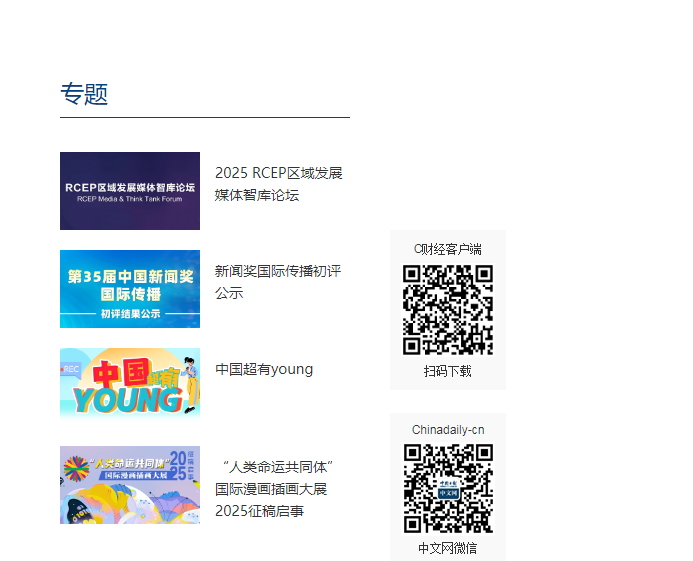Open the 人类命运共同体 comics exhibition banner thumbnail
693x561 pixels.
(x=130, y=485)
